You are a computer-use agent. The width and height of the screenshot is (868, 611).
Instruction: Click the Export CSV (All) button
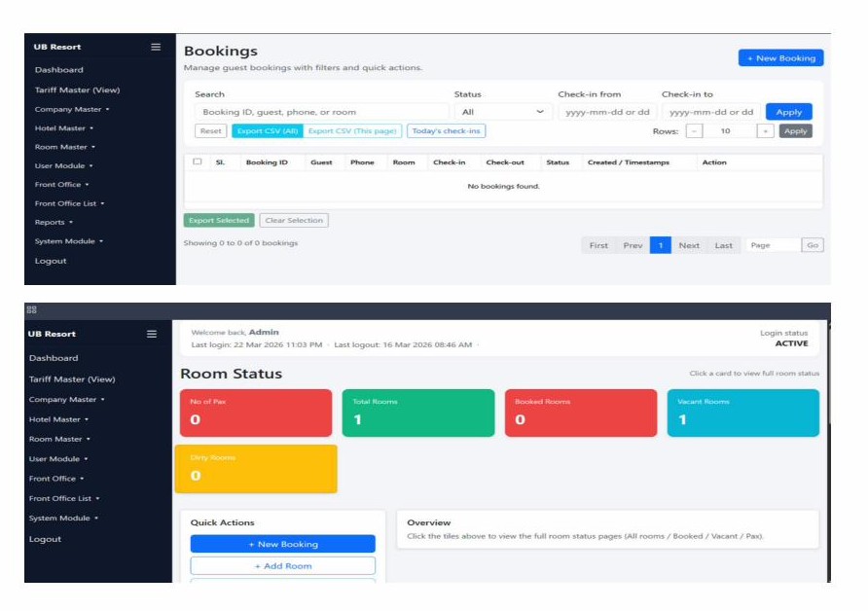(268, 131)
